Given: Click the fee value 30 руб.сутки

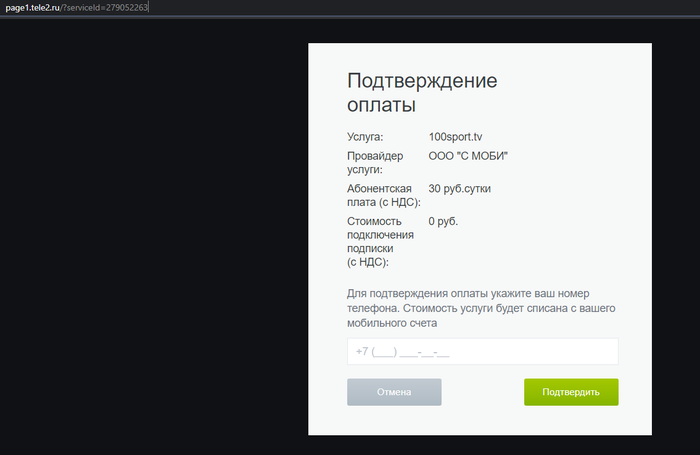Looking at the screenshot, I should tap(459, 188).
